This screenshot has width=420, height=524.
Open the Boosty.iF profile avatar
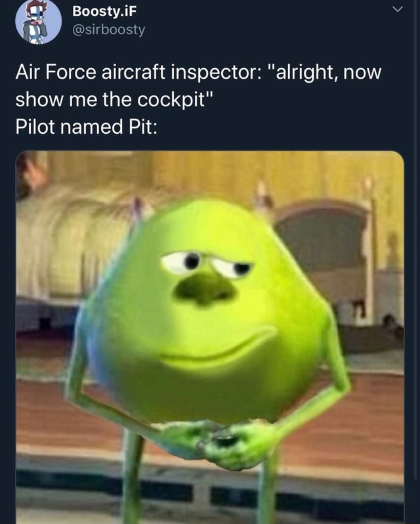38,22
